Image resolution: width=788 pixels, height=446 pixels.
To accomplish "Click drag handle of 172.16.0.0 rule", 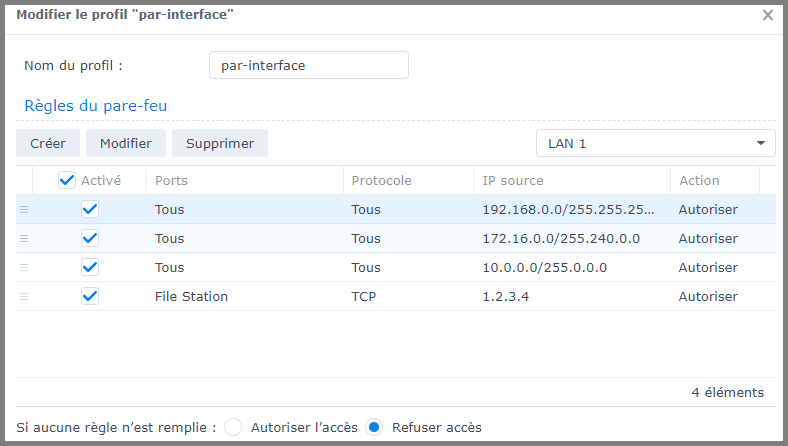I will tap(24, 239).
